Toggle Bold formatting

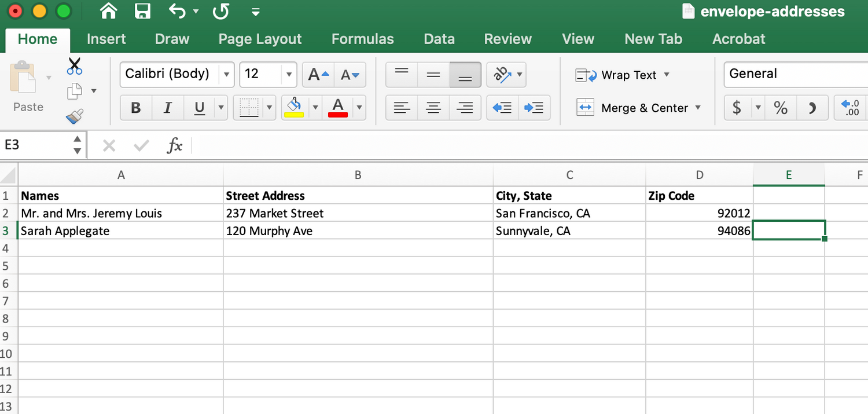click(x=136, y=108)
